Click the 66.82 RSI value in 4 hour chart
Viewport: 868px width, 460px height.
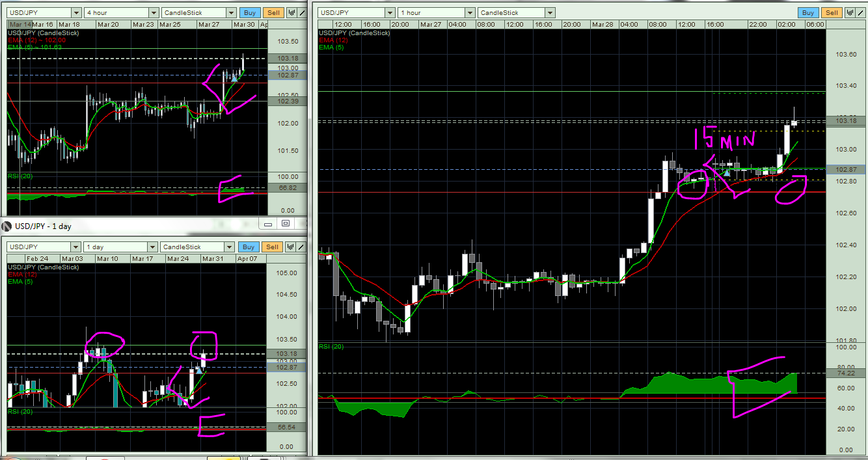[x=287, y=188]
